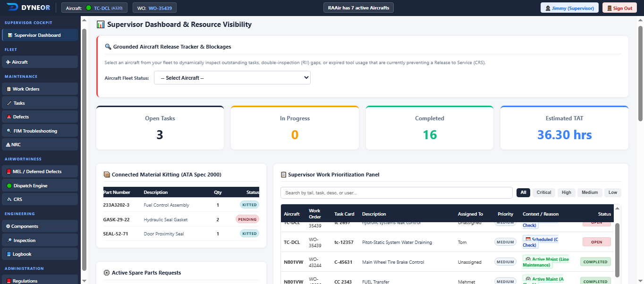644x284 pixels.
Task: Filter work by Critical priority
Action: click(x=544, y=192)
